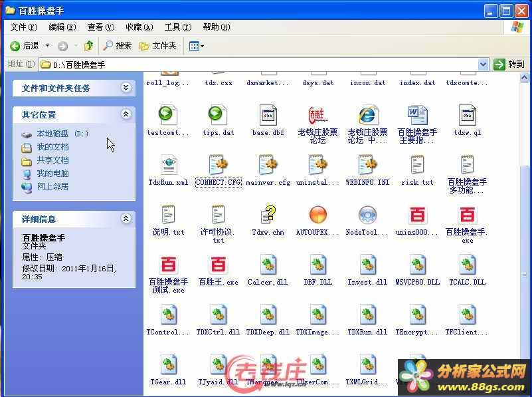Open the Search (搜索) toolbar button
Image resolution: width=532 pixels, height=397 pixels.
(118, 45)
